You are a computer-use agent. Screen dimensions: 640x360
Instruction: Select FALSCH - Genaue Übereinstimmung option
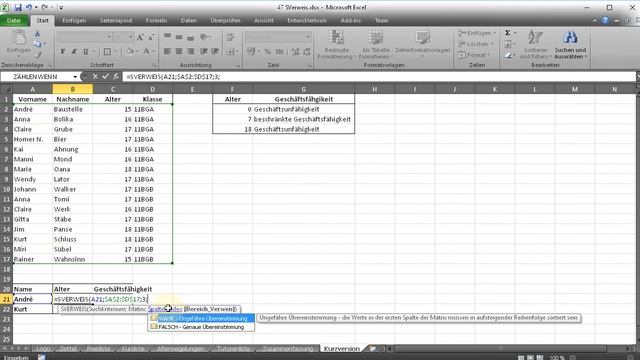click(202, 327)
